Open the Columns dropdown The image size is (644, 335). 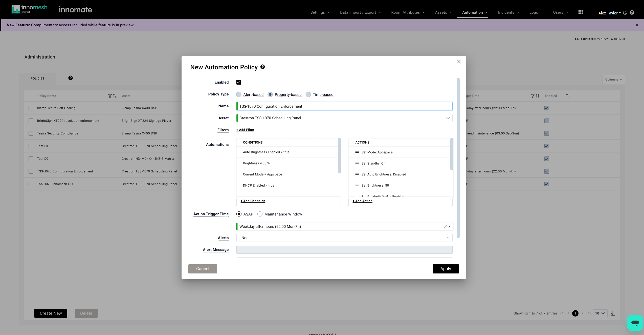(613, 80)
